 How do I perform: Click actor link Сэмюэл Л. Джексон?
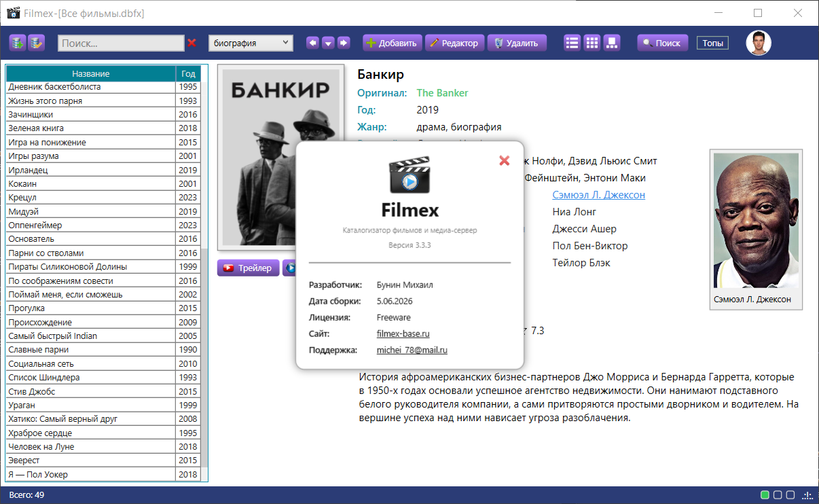599,195
